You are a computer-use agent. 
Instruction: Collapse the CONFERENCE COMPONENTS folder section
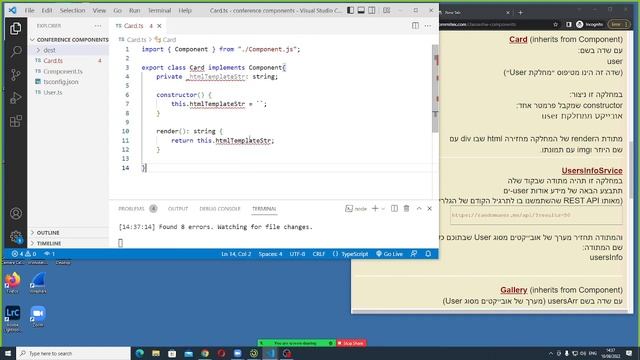(69, 40)
